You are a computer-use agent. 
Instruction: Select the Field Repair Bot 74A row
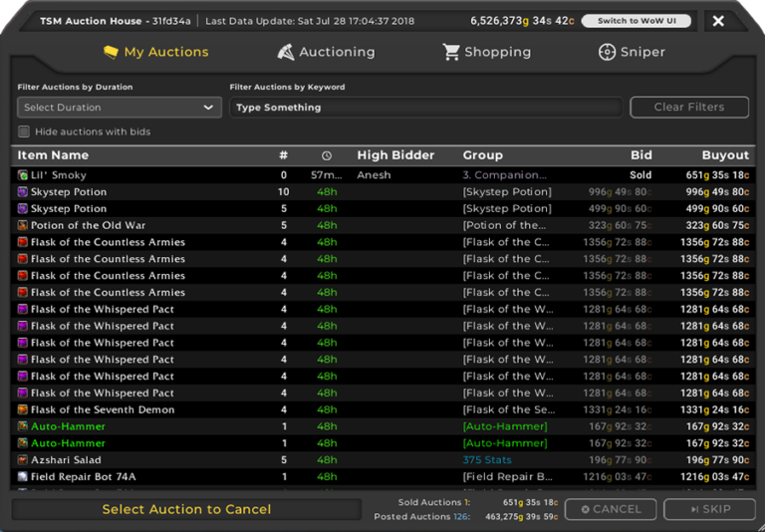click(x=382, y=477)
